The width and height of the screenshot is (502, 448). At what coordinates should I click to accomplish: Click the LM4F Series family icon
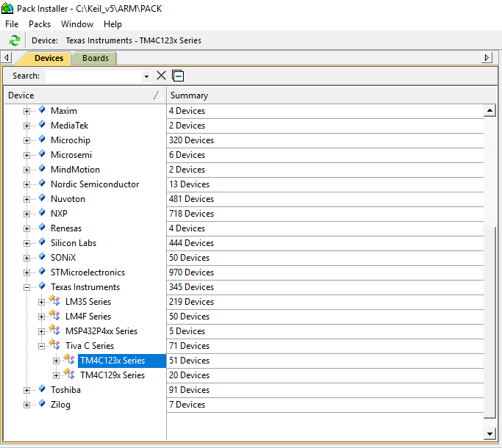[54, 316]
